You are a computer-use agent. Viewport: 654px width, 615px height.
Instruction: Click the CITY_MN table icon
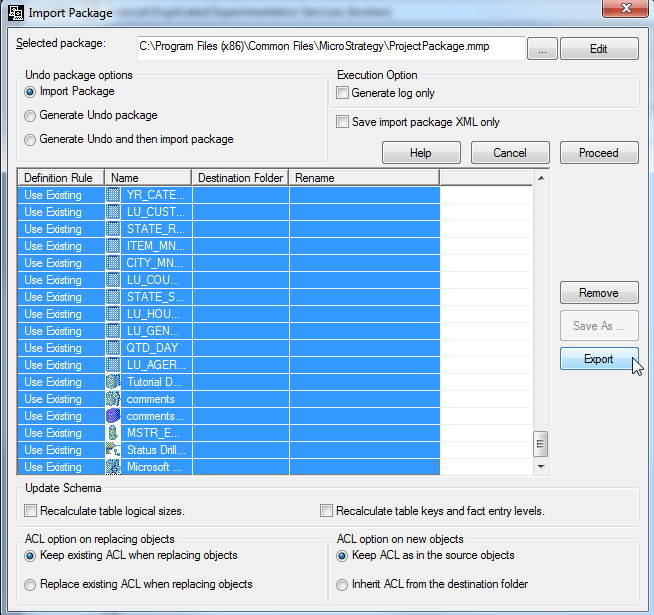113,263
